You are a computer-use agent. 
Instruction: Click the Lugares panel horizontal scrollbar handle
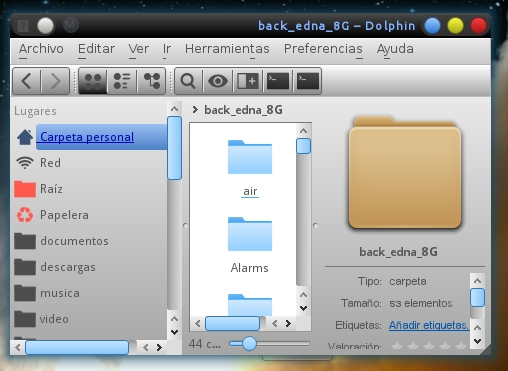[77, 347]
